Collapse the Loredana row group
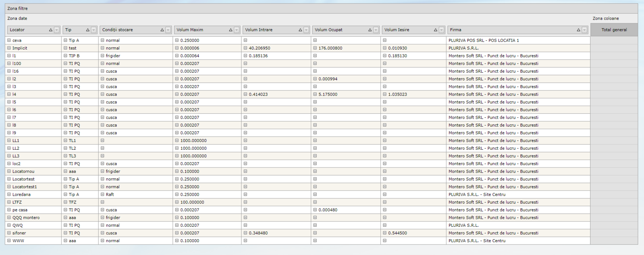Screen dimensions: 644x255 9,194
